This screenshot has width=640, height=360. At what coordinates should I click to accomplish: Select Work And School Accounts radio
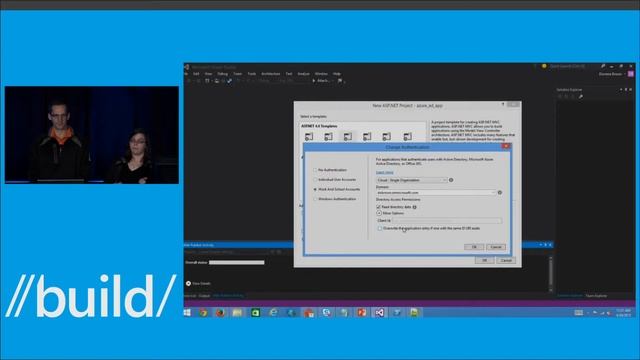tap(315, 189)
